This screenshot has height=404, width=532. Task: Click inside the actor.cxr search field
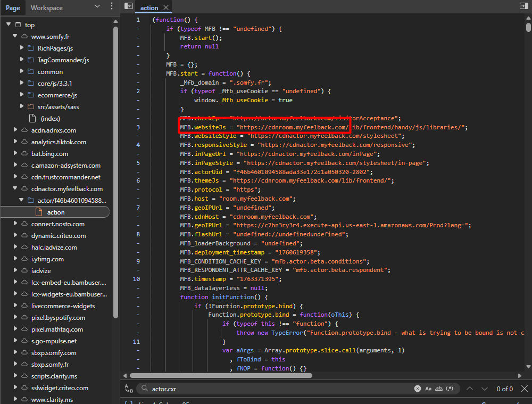point(277,389)
